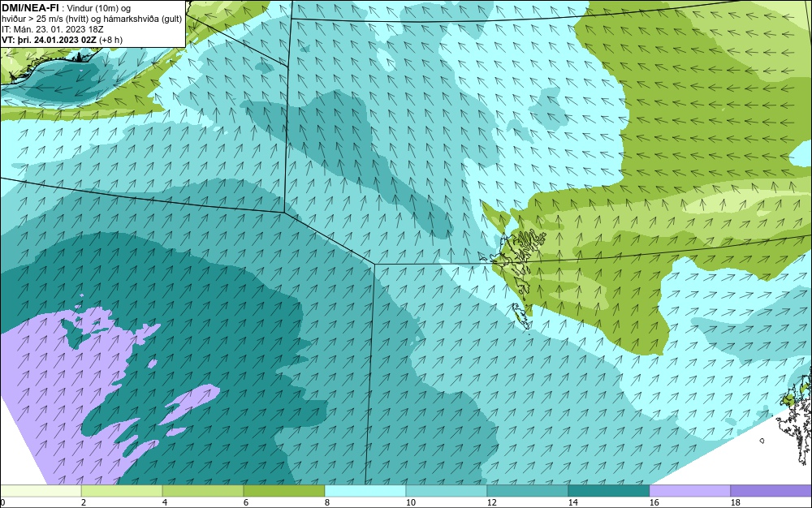Click the 4–6 m/s green legend swatch
Viewport: 812px width, 508px height.
203,490
